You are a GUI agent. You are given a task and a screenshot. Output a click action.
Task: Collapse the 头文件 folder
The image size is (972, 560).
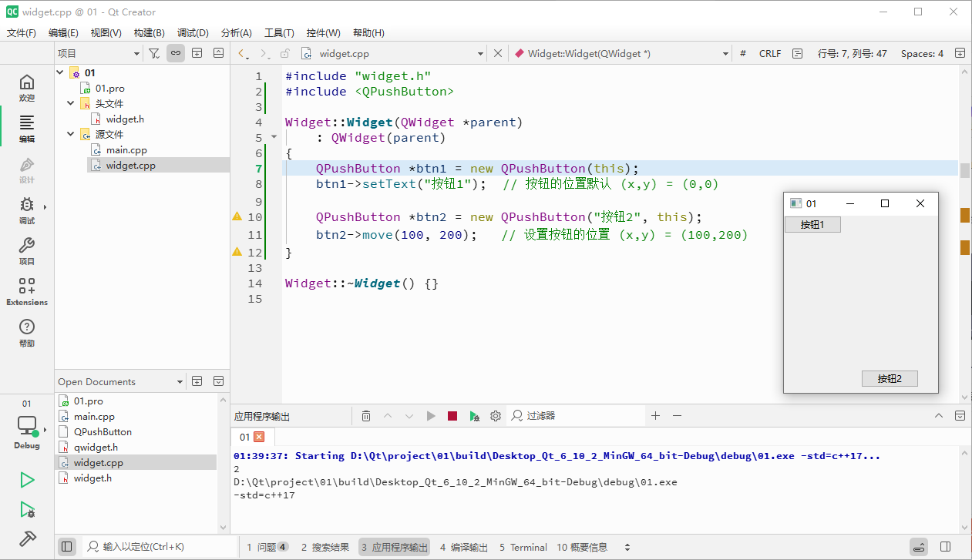(x=71, y=103)
